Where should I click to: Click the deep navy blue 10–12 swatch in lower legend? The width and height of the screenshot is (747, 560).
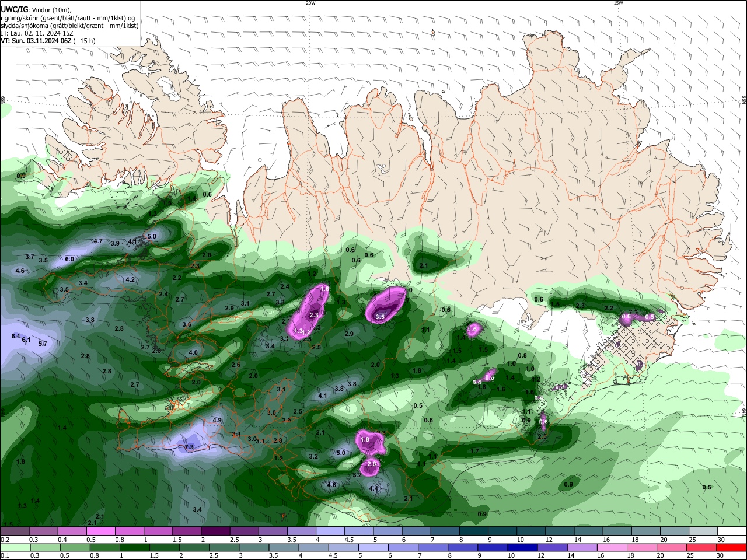(522, 548)
